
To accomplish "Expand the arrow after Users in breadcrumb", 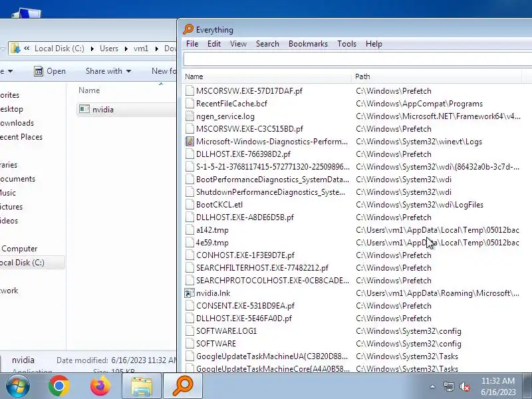I will [126, 49].
